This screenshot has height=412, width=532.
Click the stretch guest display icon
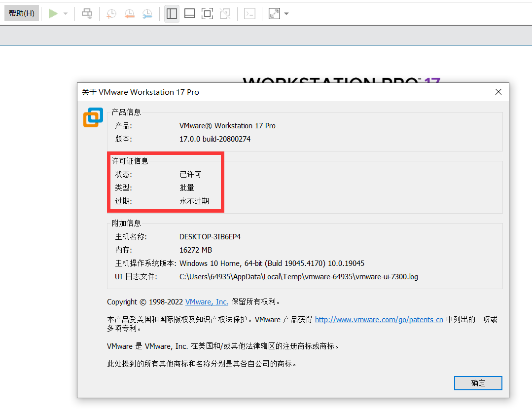[x=274, y=14]
